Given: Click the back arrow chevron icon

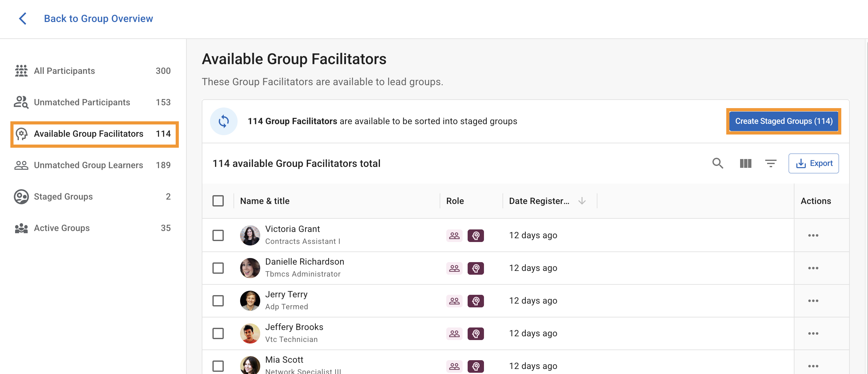Looking at the screenshot, I should pyautogui.click(x=23, y=19).
